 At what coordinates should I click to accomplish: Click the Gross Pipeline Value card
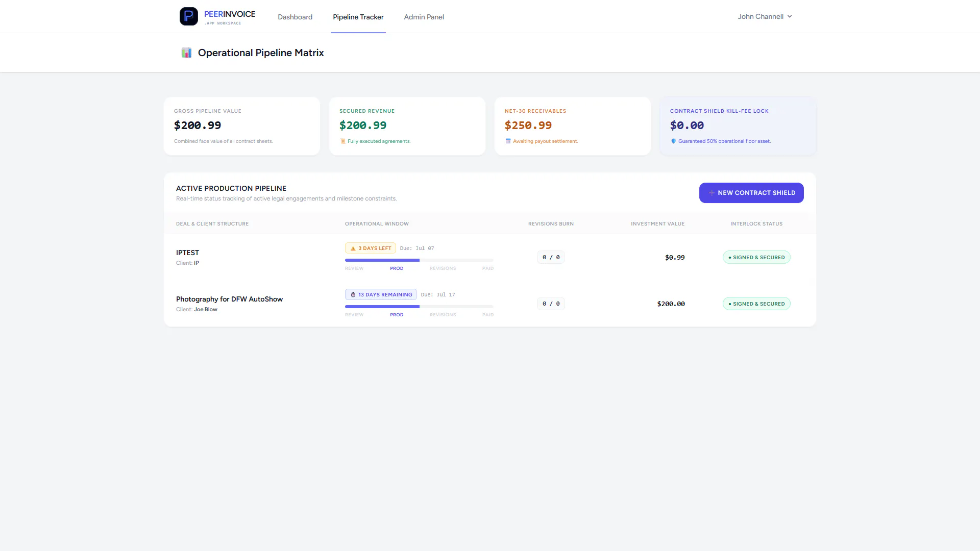(242, 126)
